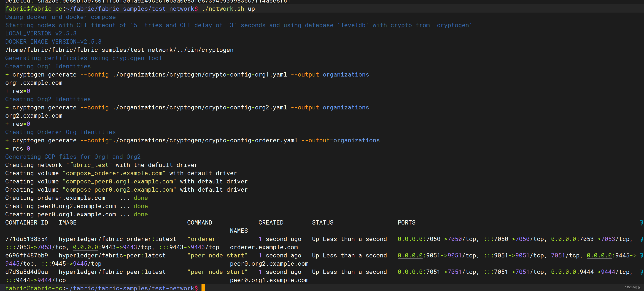The image size is (644, 291).
Task: Click the CREATED column header
Action: [x=271, y=223]
